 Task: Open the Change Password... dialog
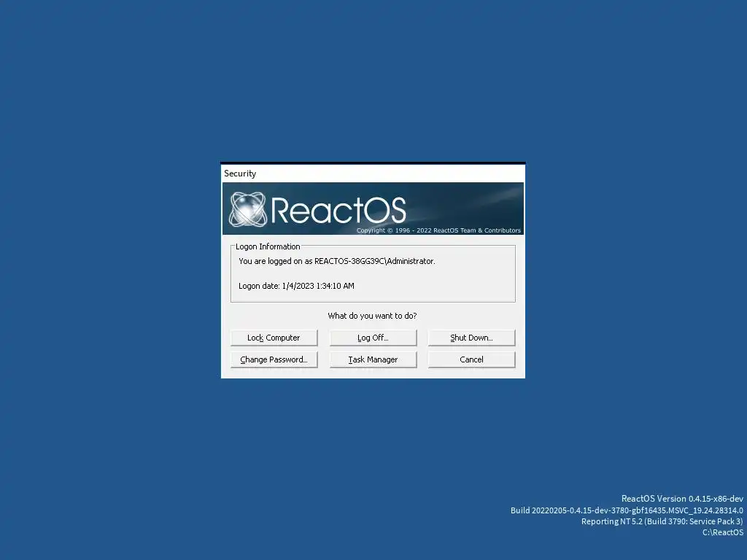(274, 359)
